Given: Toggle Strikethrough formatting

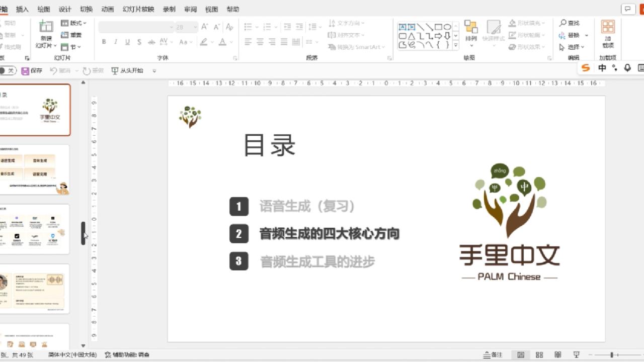Looking at the screenshot, I should click(x=151, y=42).
